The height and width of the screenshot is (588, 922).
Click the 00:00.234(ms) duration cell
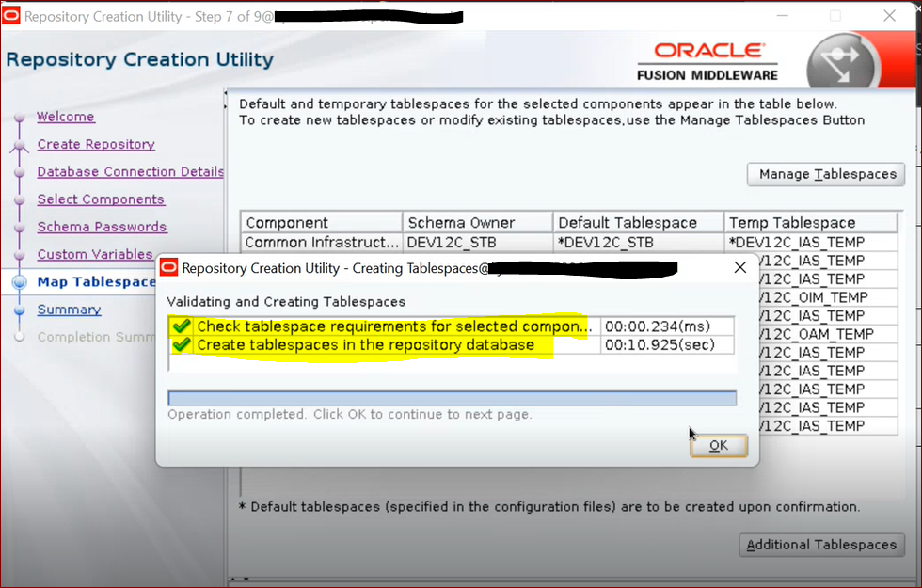click(x=667, y=326)
